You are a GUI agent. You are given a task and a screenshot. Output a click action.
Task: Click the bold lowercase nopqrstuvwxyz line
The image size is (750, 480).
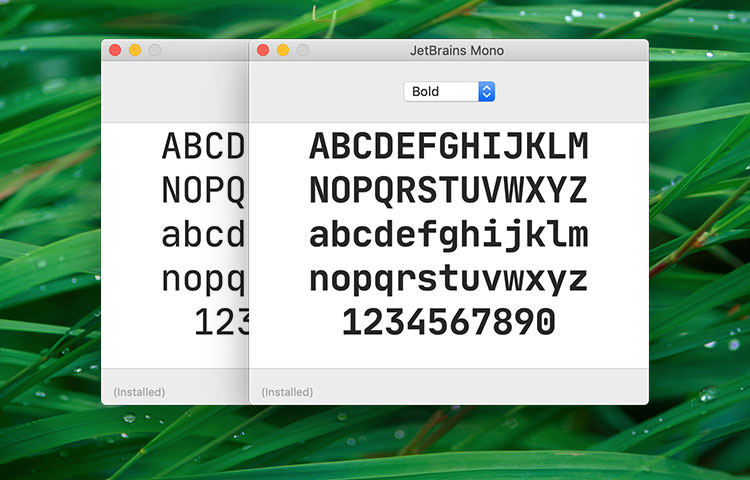pyautogui.click(x=448, y=279)
